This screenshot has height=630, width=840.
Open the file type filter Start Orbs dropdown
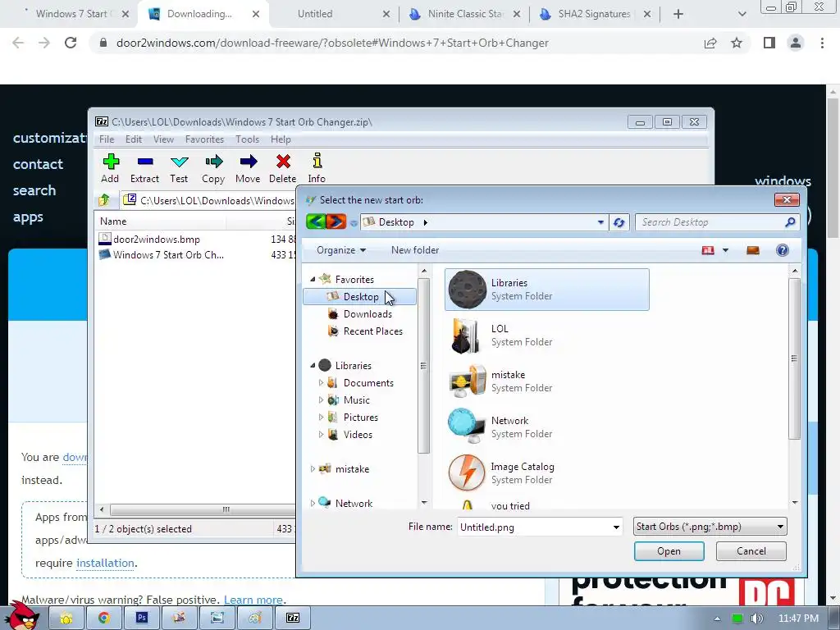coord(710,527)
